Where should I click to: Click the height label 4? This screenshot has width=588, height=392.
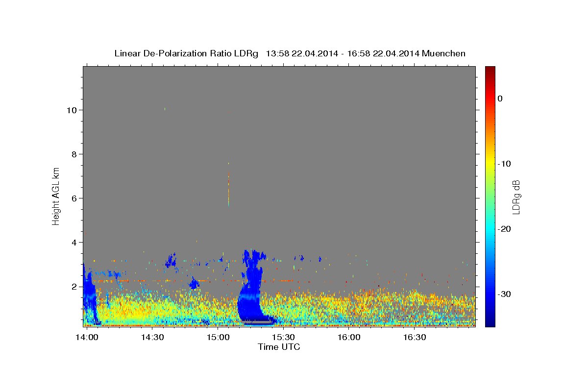[x=75, y=242]
